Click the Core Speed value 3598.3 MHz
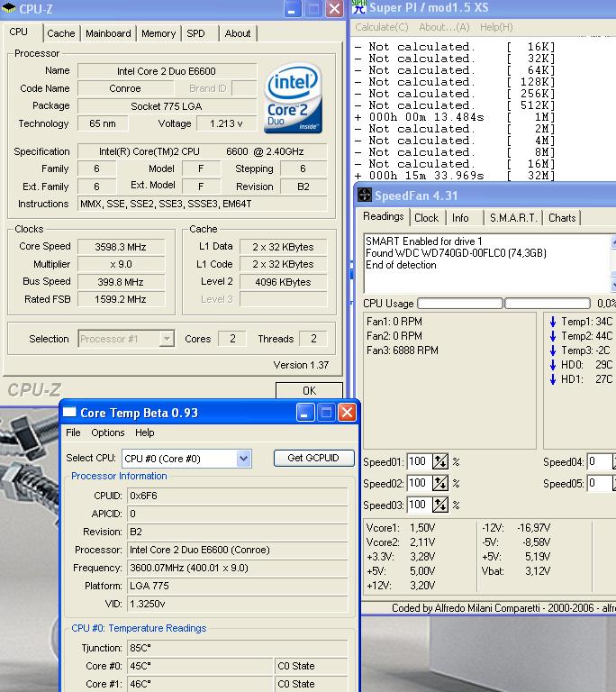Image resolution: width=616 pixels, height=692 pixels. [121, 247]
